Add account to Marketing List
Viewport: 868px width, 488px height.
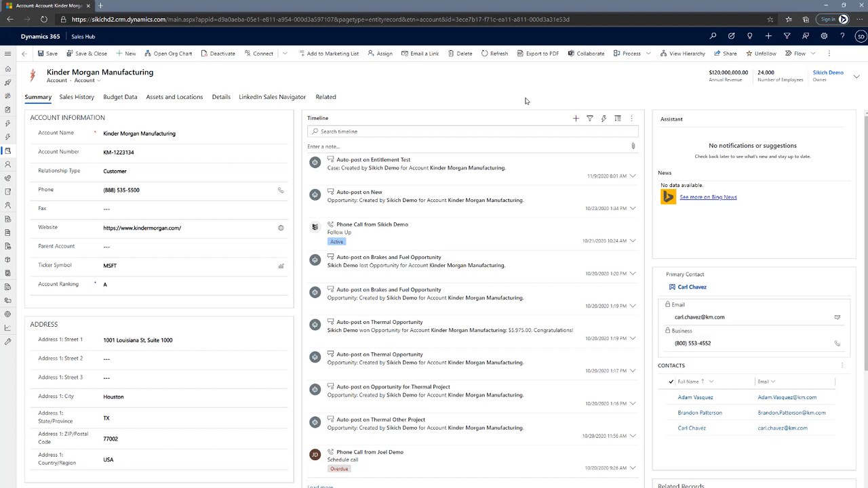click(x=328, y=54)
